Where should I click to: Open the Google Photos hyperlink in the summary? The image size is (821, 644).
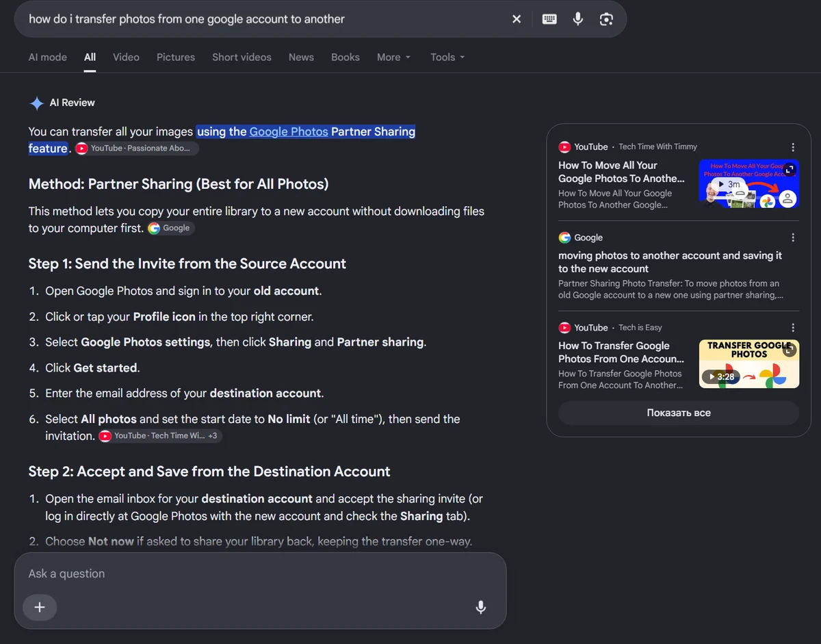(x=289, y=132)
